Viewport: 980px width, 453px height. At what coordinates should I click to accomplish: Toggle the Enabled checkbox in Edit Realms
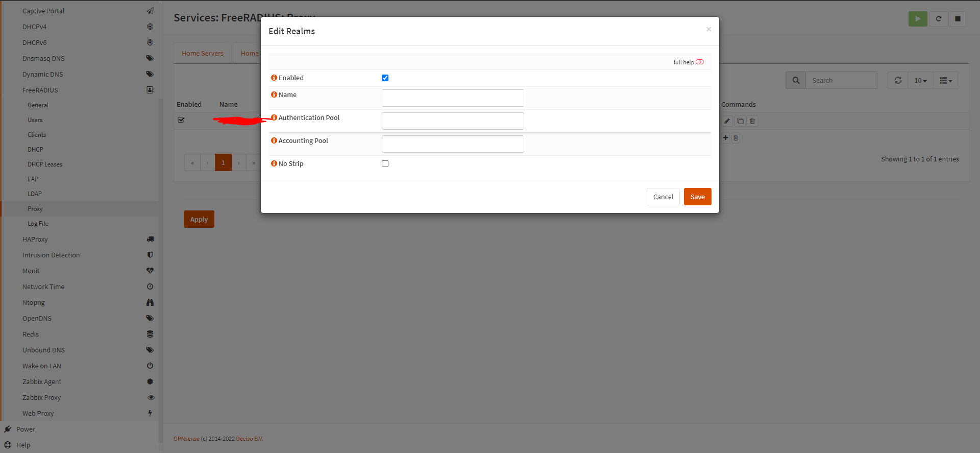[x=385, y=78]
